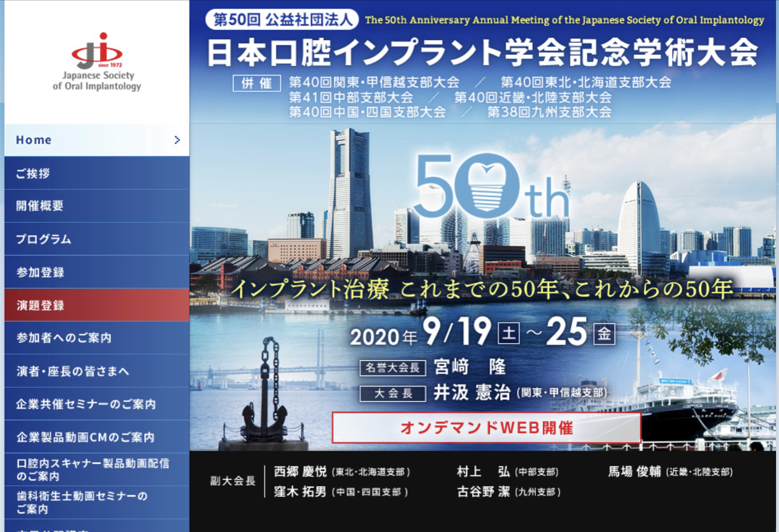
Task: Click the name 村上 弘
Action: point(483,472)
